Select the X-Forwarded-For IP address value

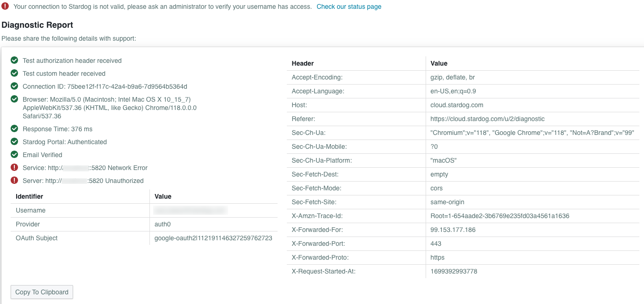(452, 230)
